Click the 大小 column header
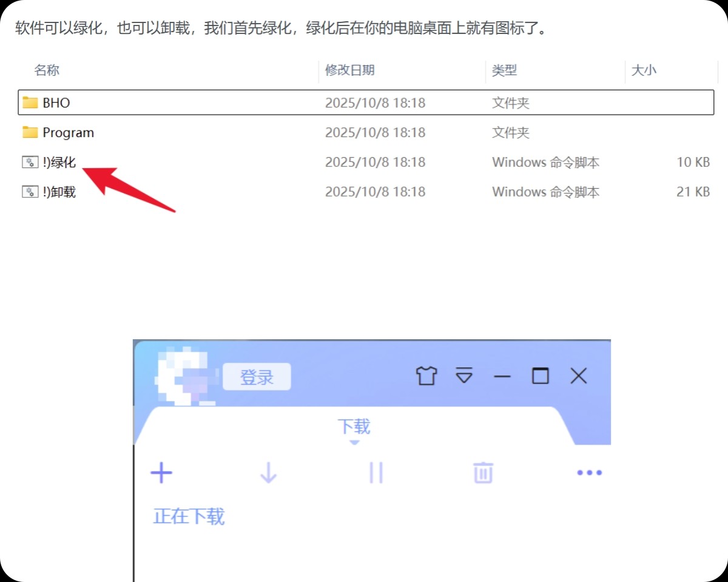Screen dimensions: 728x582 click(x=644, y=70)
